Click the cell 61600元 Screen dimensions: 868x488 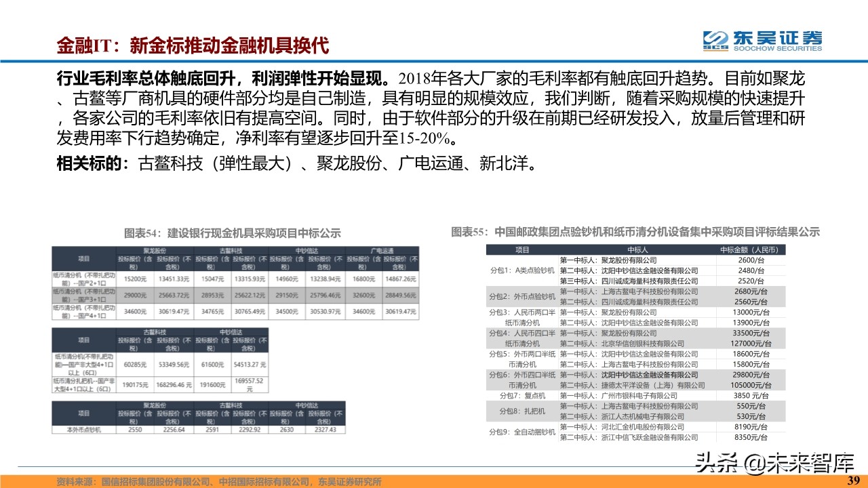tap(212, 365)
